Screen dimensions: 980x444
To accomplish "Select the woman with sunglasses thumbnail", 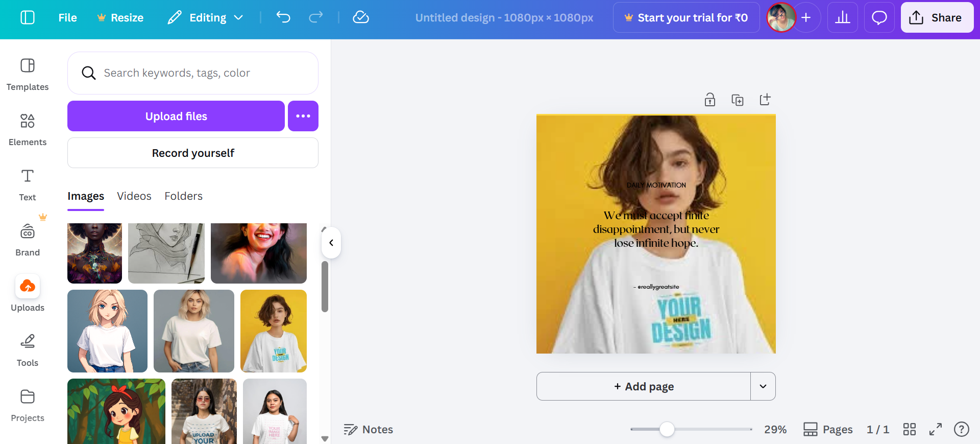I will click(204, 411).
